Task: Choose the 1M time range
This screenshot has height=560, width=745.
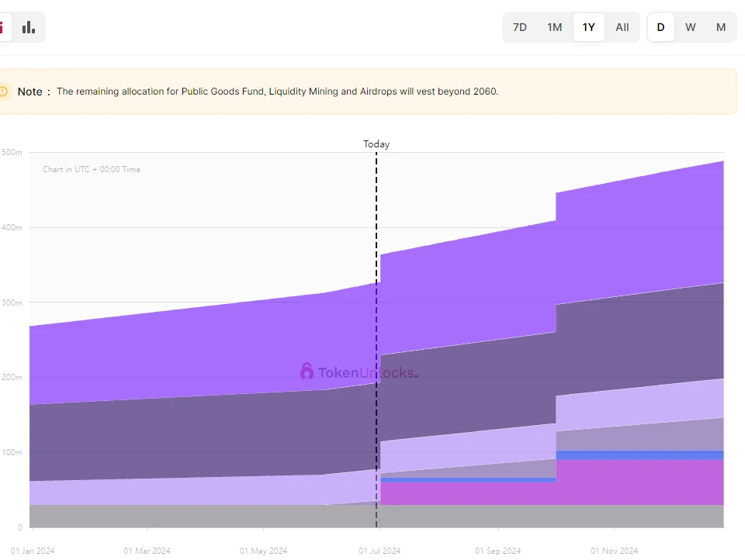Action: pos(554,27)
